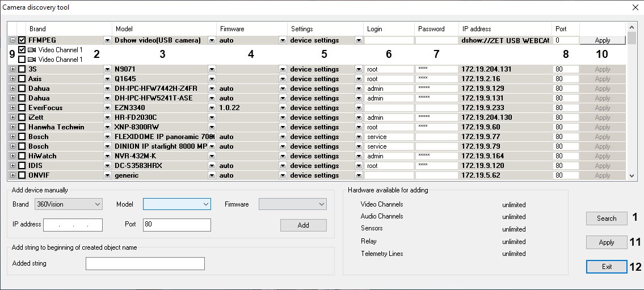Open firmware dropdown for EverFocus 1.0.22
The height and width of the screenshot is (290, 644).
[282, 108]
